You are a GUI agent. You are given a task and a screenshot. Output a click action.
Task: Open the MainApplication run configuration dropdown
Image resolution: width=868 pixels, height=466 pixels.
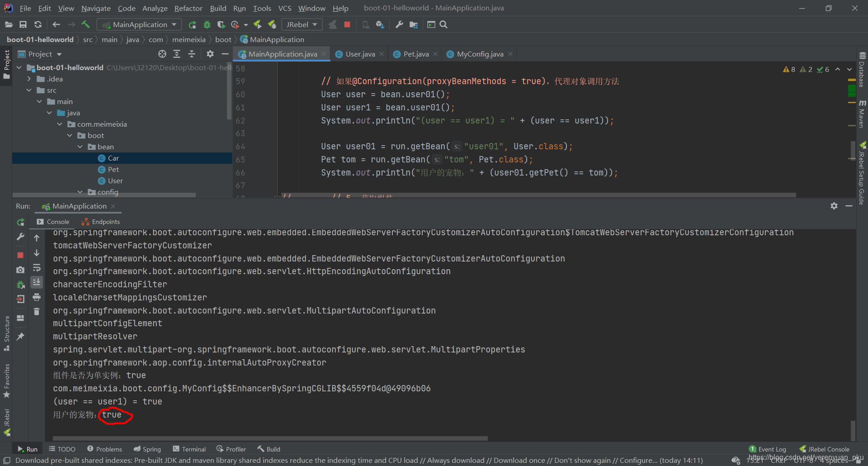(140, 24)
